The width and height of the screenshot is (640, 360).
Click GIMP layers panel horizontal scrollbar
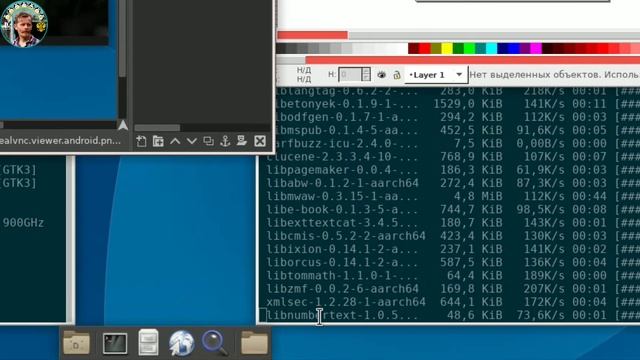click(157, 128)
